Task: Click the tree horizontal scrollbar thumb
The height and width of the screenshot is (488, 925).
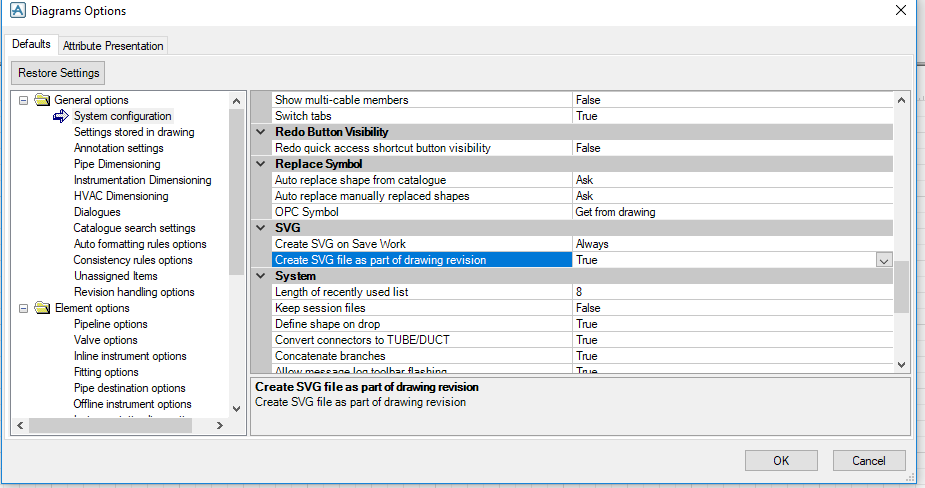Action: click(x=110, y=425)
